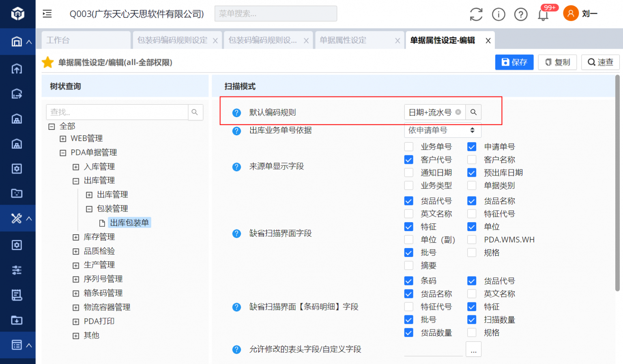
Task: Switch to the 工作台 tab
Action: 86,40
